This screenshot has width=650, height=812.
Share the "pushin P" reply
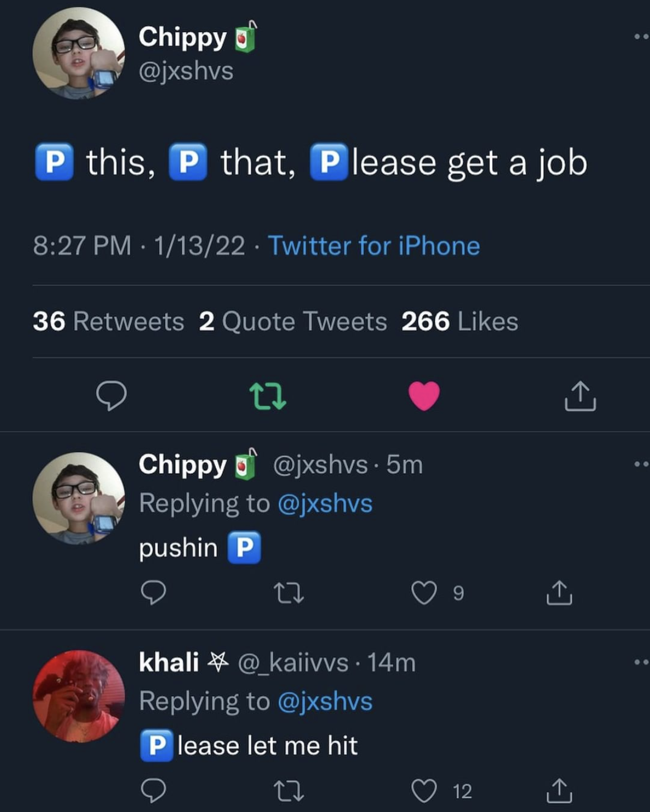coord(559,593)
